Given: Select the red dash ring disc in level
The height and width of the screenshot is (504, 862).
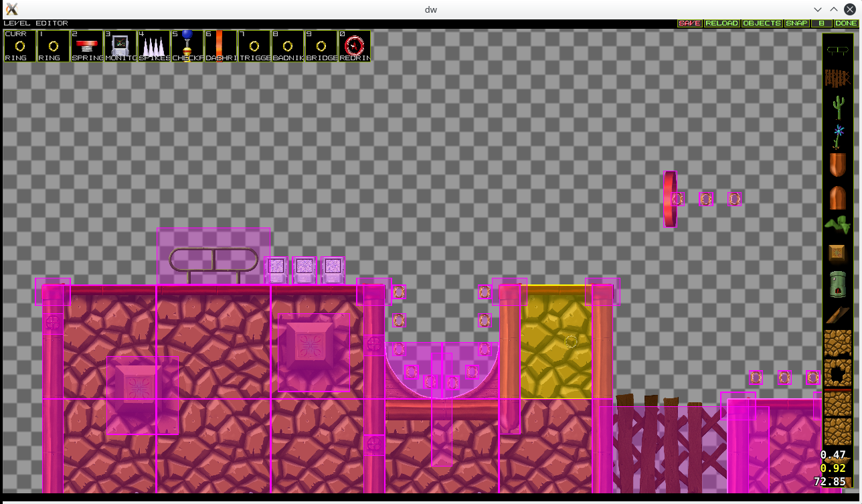Looking at the screenshot, I should pyautogui.click(x=670, y=199).
